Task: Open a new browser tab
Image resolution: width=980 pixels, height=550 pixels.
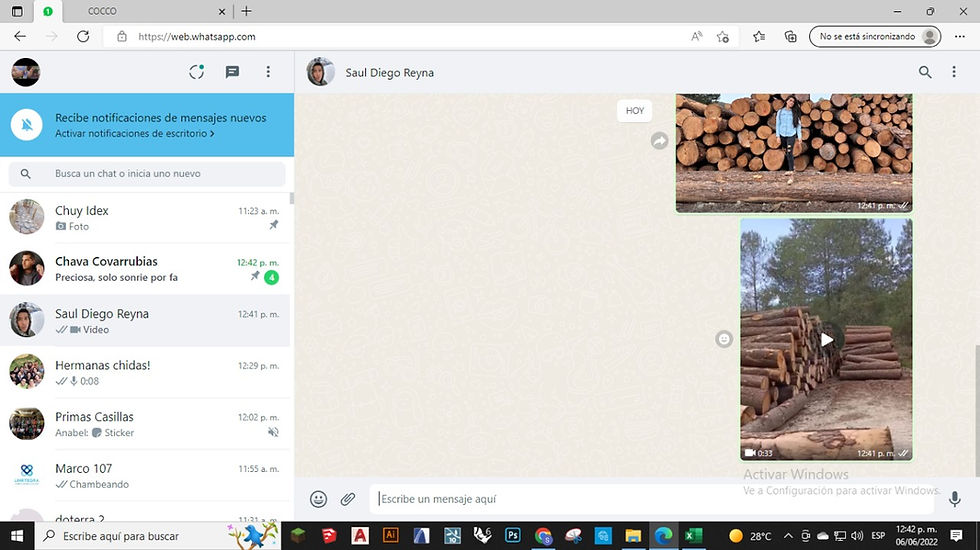Action: point(246,11)
